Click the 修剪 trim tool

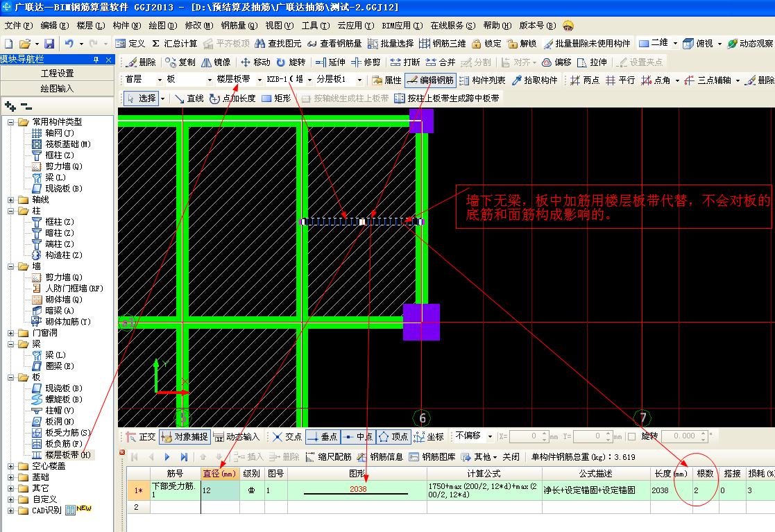366,62
